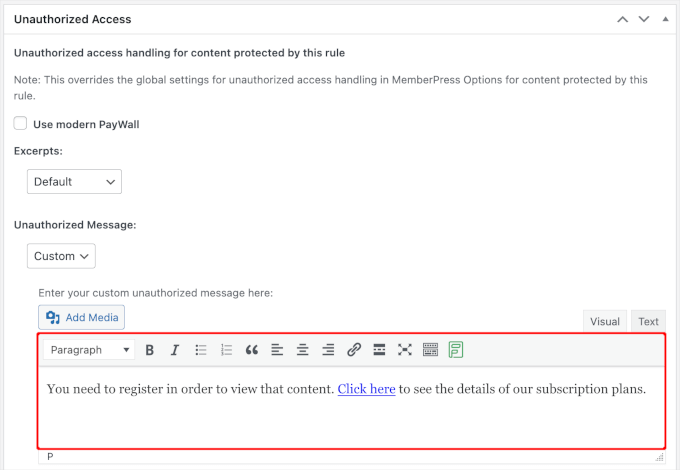Center align the message text
This screenshot has width=680, height=470.
[x=303, y=350]
